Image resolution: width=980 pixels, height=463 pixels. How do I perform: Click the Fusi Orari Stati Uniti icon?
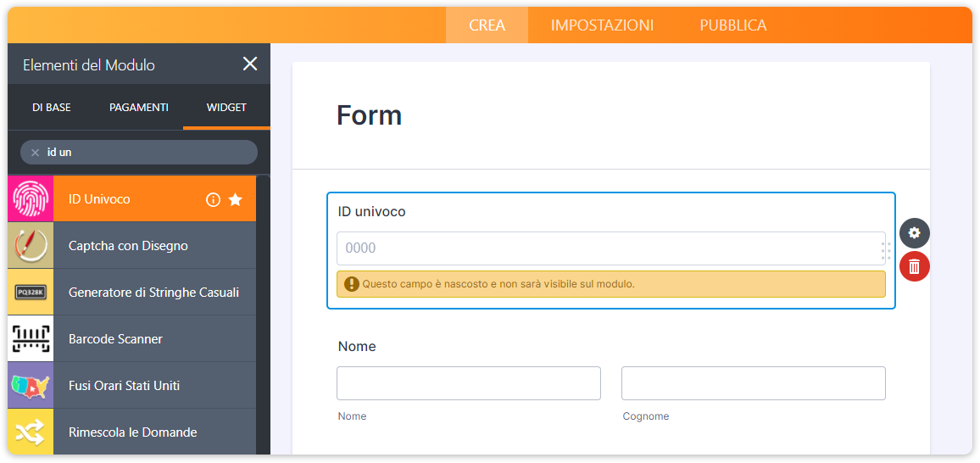[31, 386]
